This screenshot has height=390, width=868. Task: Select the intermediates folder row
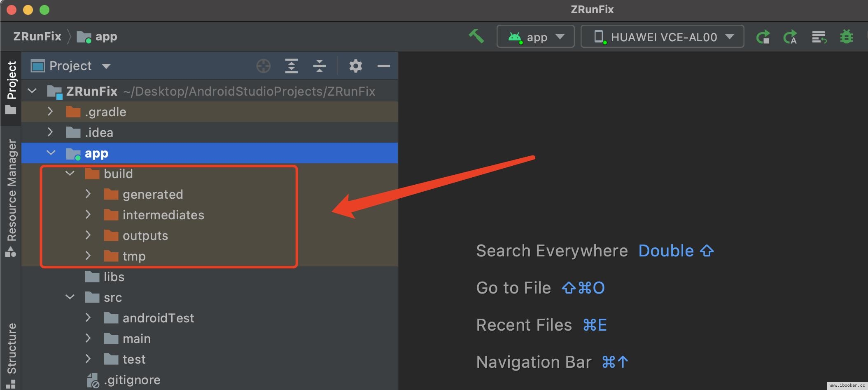point(210,215)
